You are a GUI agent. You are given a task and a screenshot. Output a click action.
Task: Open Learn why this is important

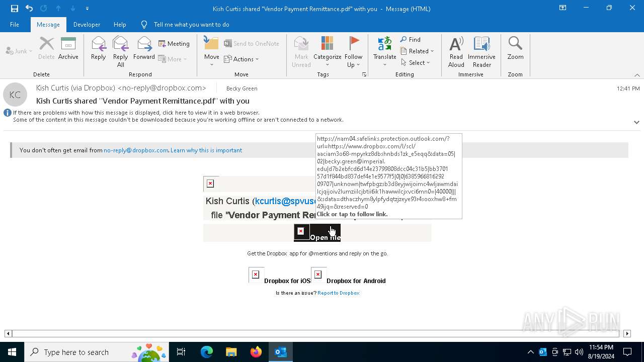pos(206,150)
